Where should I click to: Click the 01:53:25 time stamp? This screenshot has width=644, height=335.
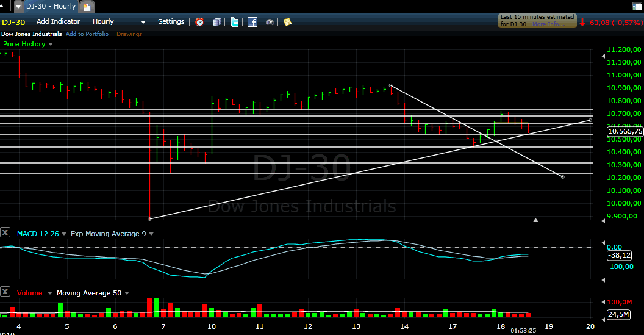[x=523, y=331]
